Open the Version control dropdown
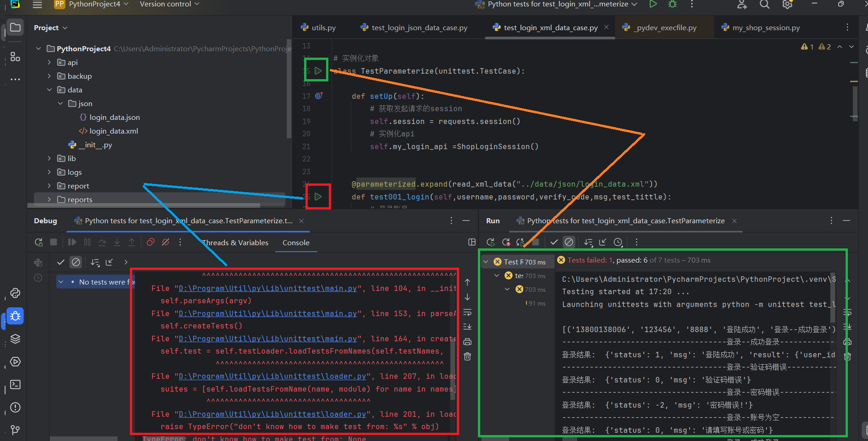The image size is (868, 441). 169,4
